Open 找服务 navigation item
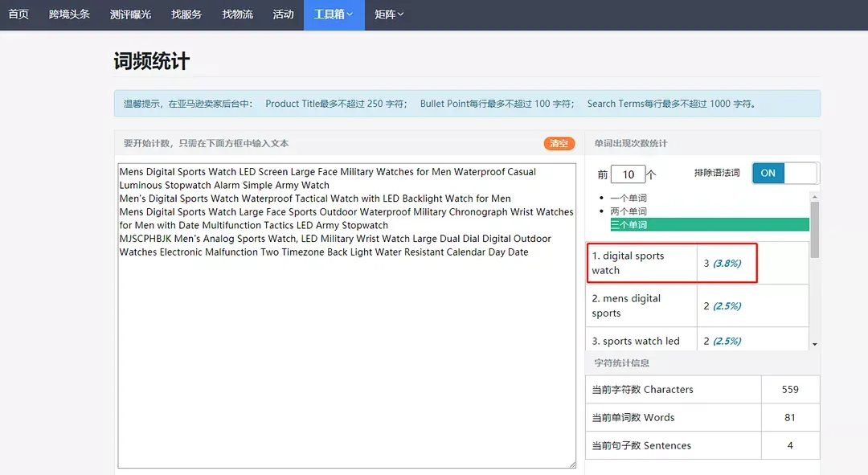This screenshot has height=475, width=868. point(186,15)
